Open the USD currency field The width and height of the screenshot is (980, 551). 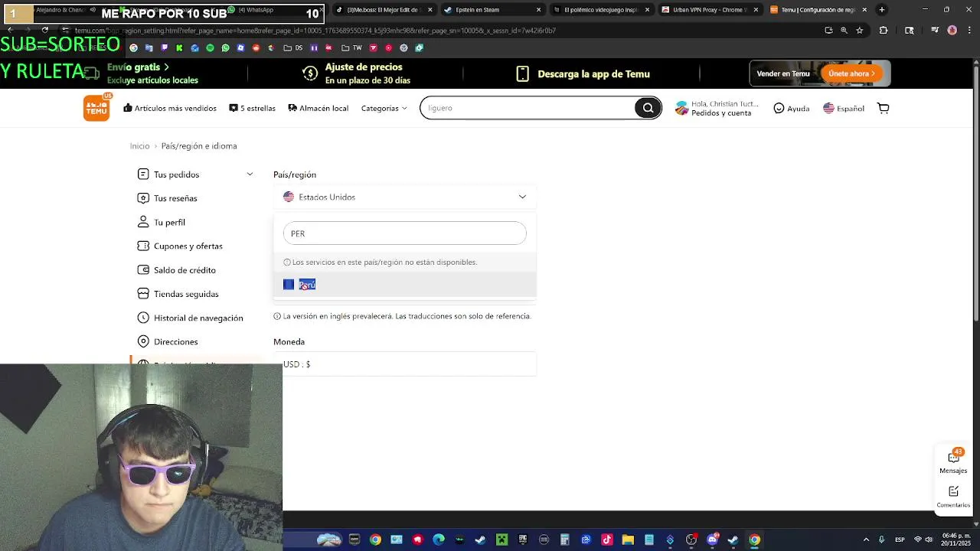pos(405,364)
